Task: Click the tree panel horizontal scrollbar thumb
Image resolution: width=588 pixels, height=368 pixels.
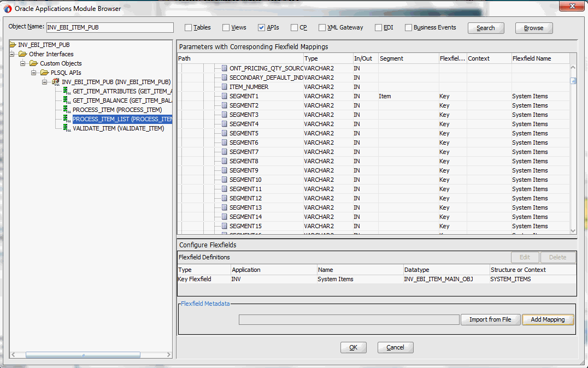Action: point(83,355)
